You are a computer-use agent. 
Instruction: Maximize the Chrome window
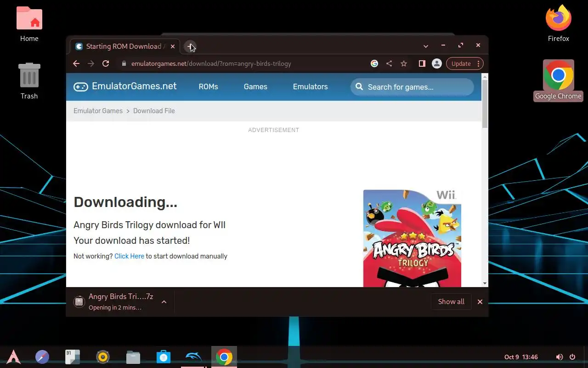[461, 45]
